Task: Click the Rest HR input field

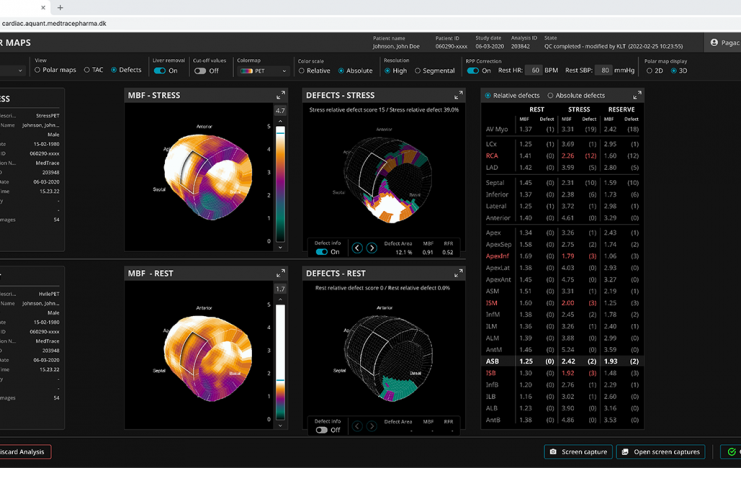Action: (x=534, y=70)
